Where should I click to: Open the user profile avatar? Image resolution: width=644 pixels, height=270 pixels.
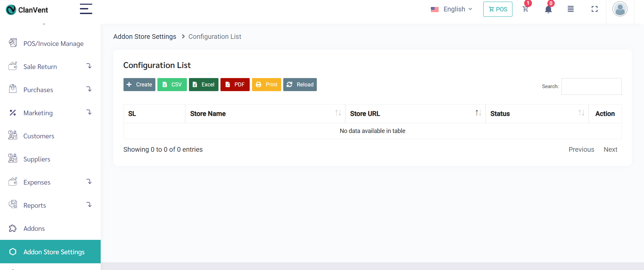pos(620,9)
